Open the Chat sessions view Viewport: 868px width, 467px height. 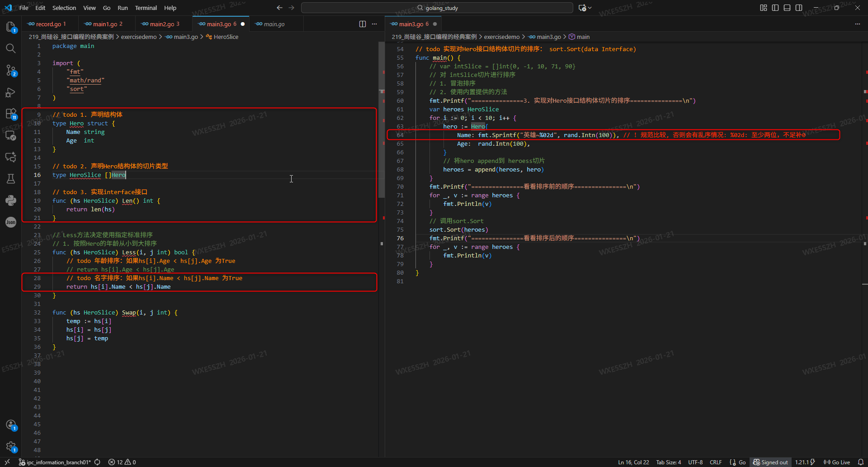(x=11, y=157)
